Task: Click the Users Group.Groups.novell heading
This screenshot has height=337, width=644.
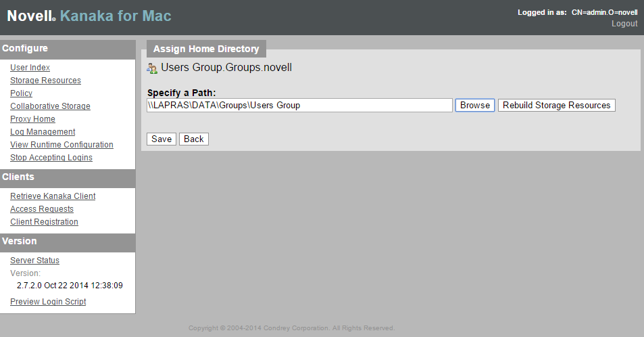Action: tap(226, 68)
